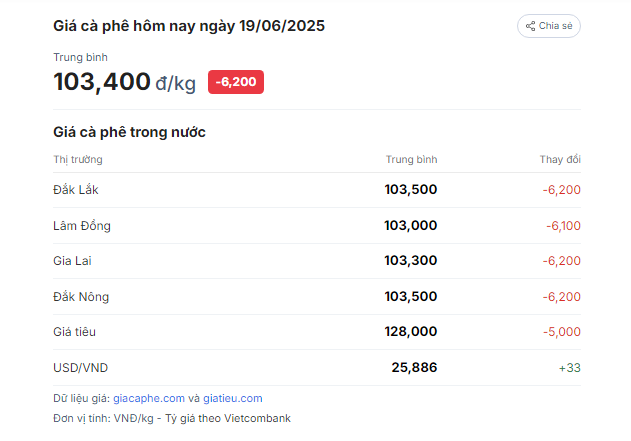
Task: Click the page title with date 19/06/2025
Action: [189, 26]
